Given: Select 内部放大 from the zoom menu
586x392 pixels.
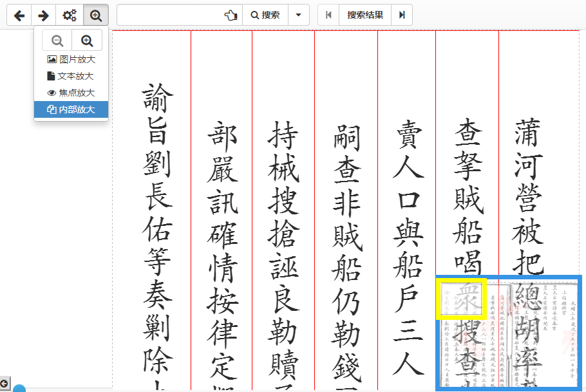Looking at the screenshot, I should [x=71, y=109].
